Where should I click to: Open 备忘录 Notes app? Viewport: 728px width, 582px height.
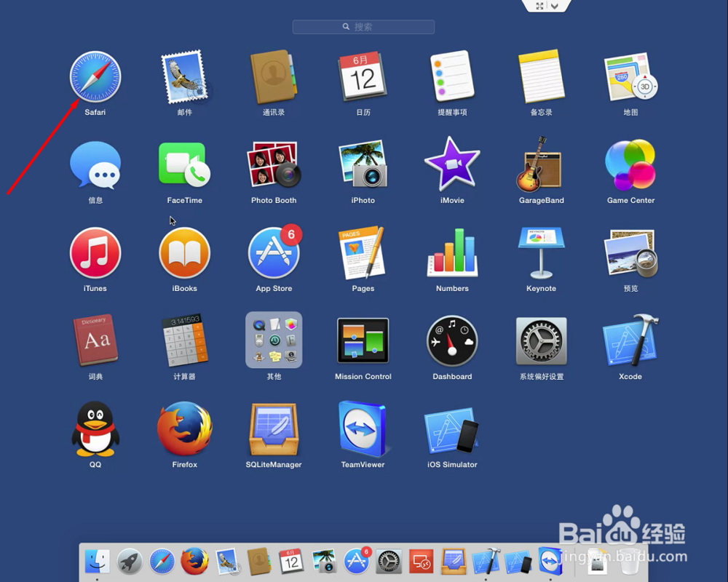point(542,77)
